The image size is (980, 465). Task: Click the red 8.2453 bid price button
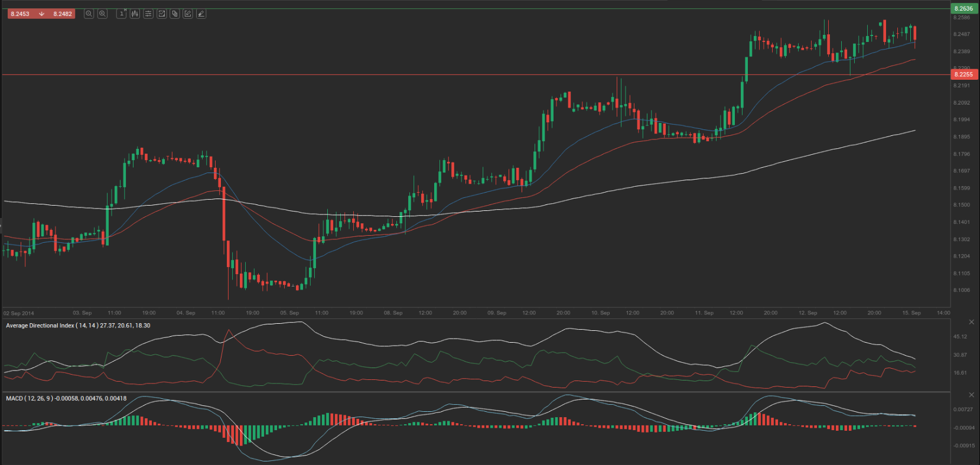coord(20,14)
